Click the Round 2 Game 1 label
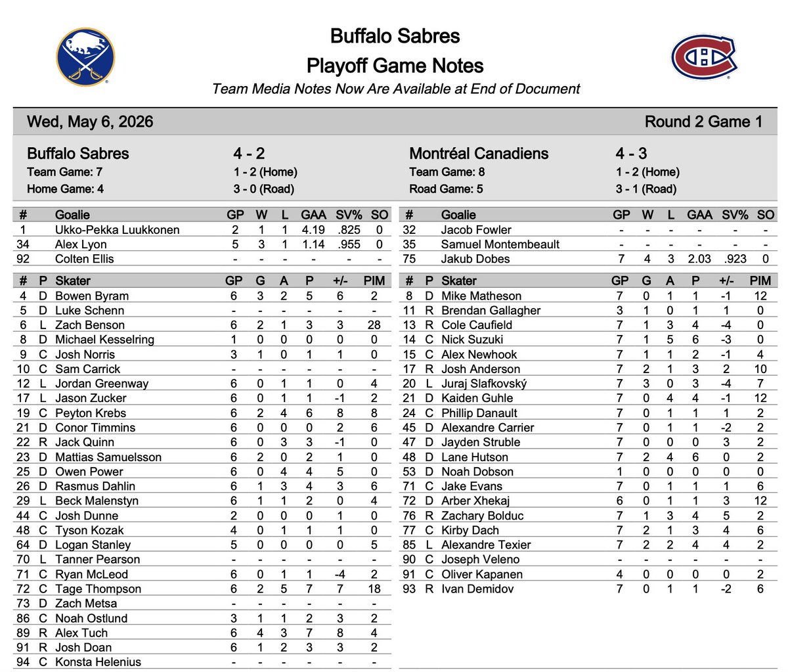 click(x=703, y=122)
